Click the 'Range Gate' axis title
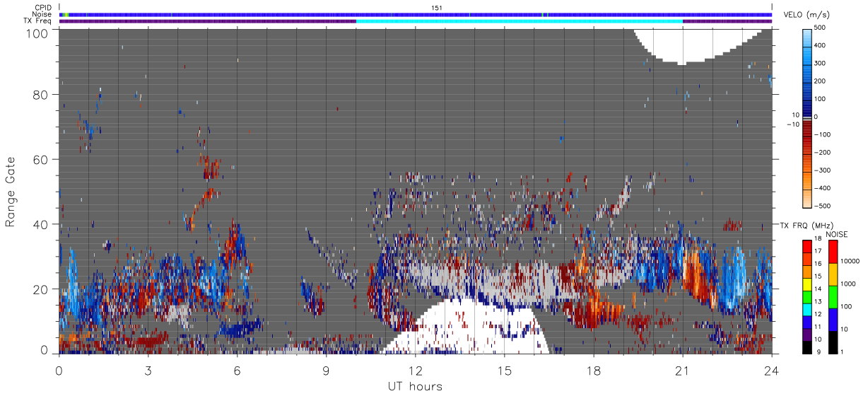The height and width of the screenshot is (401, 868). [x=11, y=192]
